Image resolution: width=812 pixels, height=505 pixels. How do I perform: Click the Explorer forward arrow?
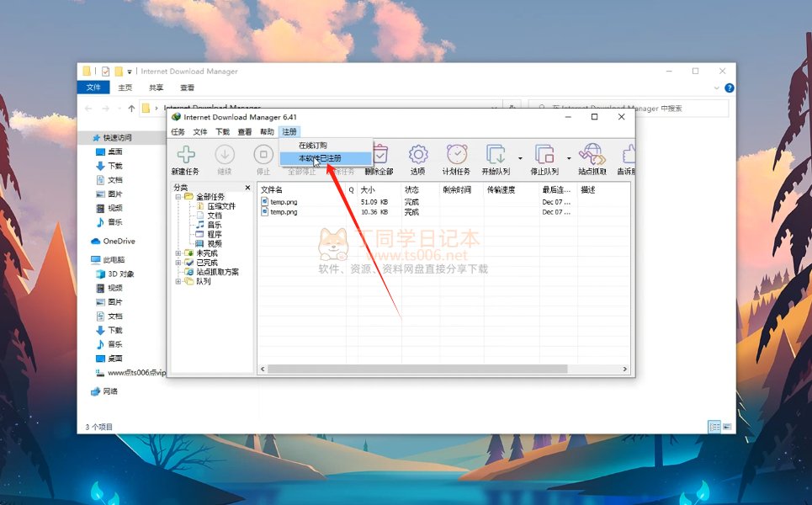(106, 109)
